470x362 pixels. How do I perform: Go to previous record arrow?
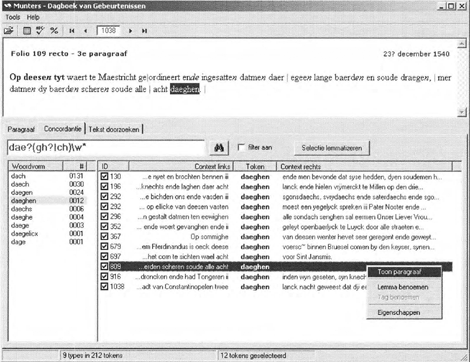[86, 31]
